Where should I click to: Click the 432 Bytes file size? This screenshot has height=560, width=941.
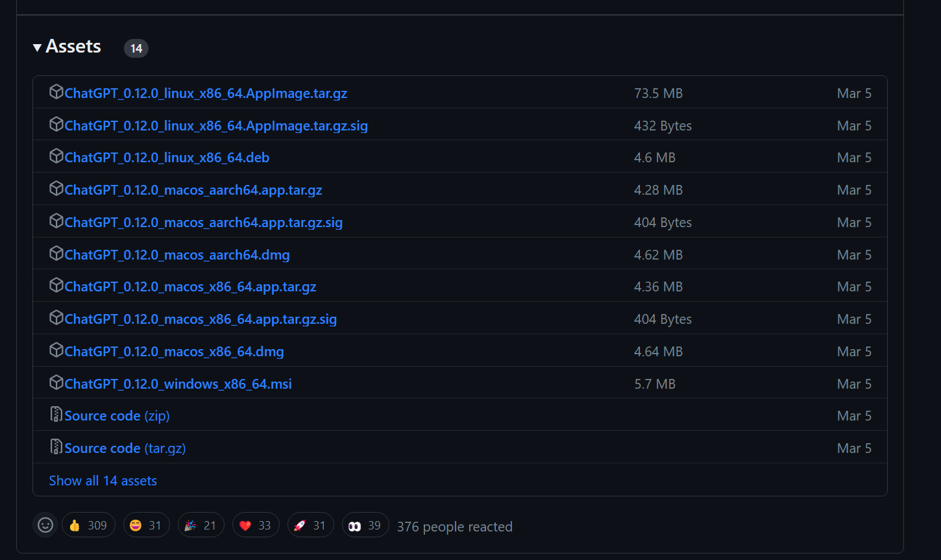tap(663, 126)
